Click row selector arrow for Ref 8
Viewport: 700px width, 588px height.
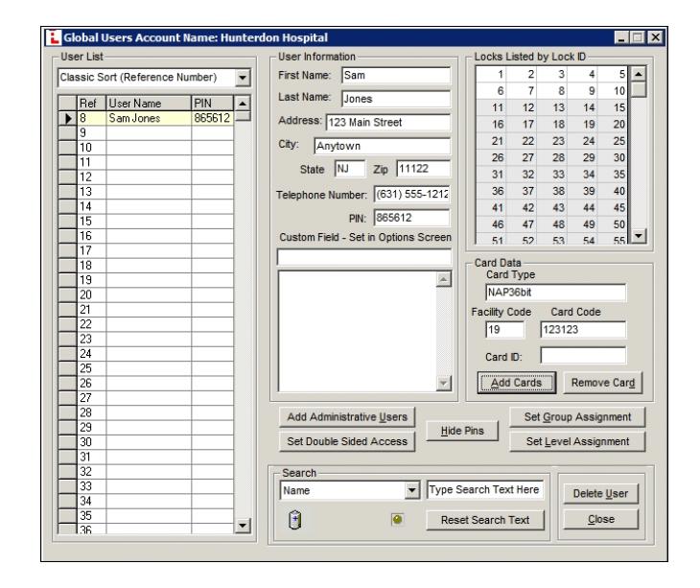coord(68,118)
